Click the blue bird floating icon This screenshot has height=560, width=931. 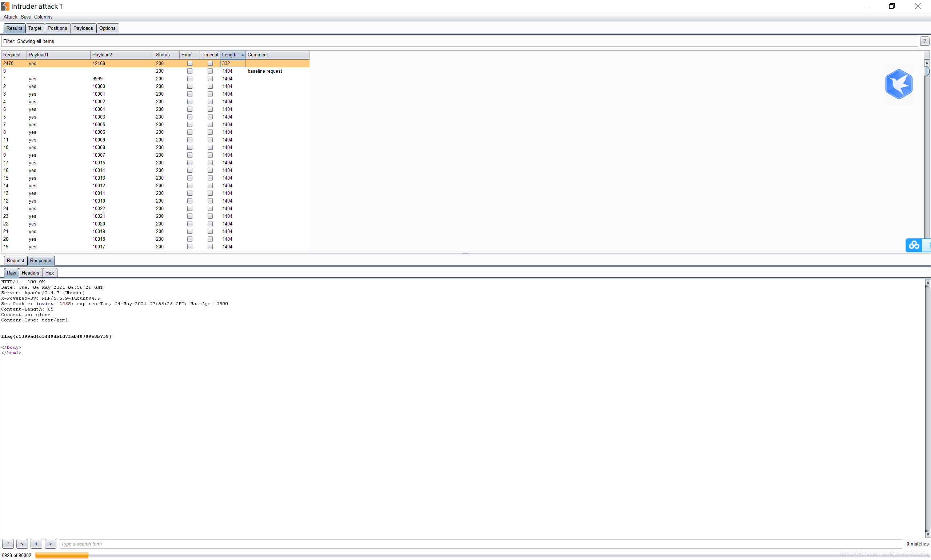[899, 84]
